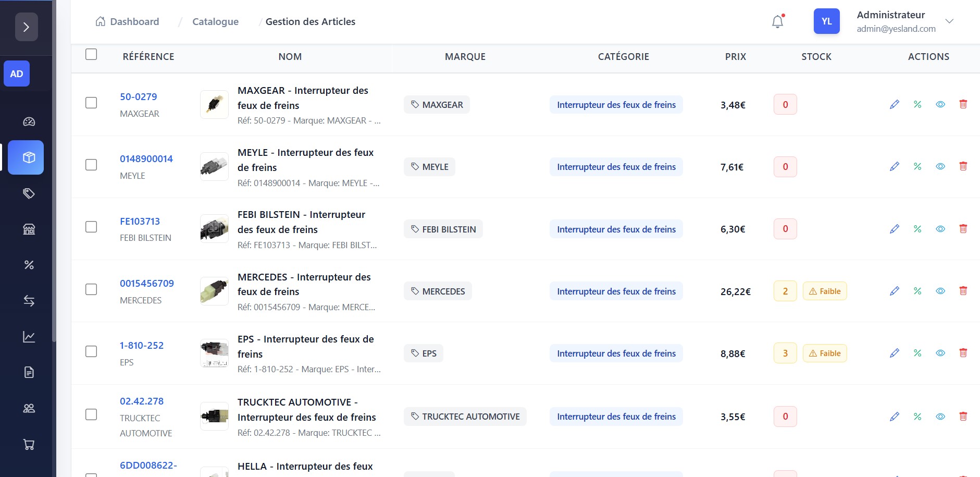Go to the Dashboard breadcrumb
Image resolution: width=980 pixels, height=477 pixels.
[128, 21]
